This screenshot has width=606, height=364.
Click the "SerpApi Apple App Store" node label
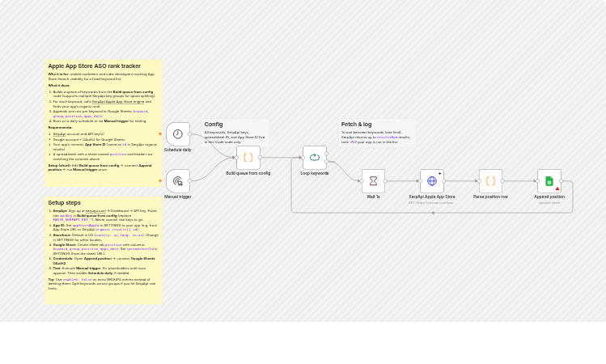click(432, 197)
